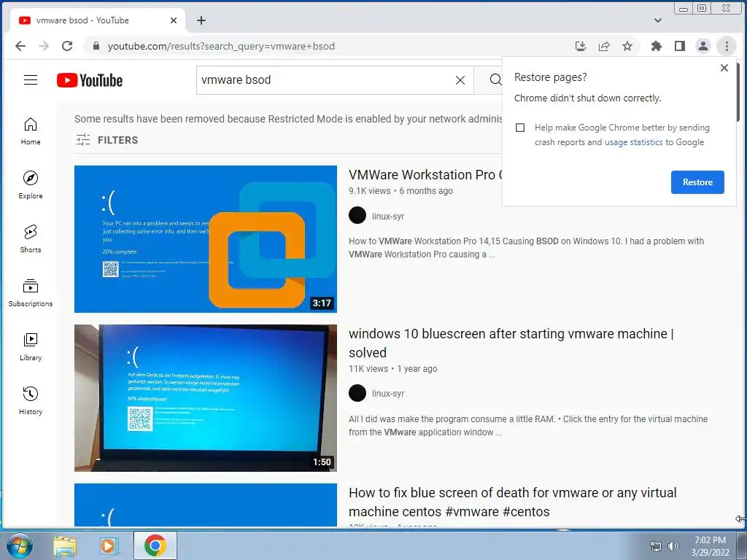Click the Chrome icon in the taskbar
The width and height of the screenshot is (747, 560).
[155, 545]
